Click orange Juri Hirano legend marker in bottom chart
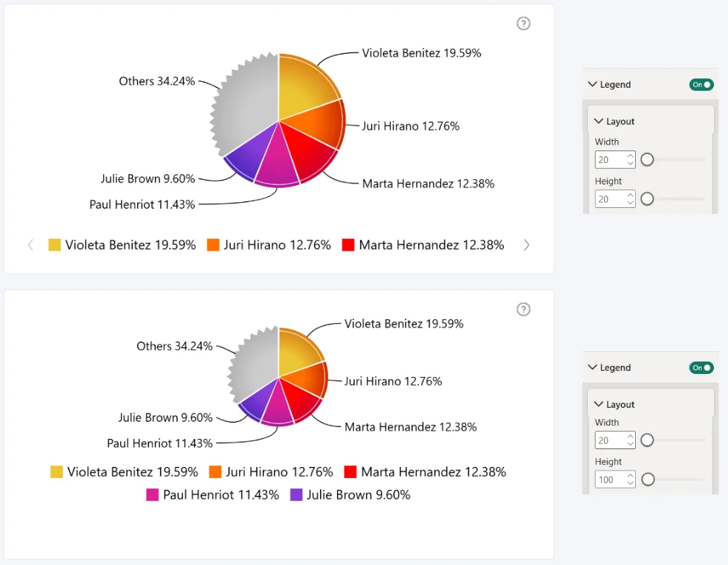This screenshot has width=728, height=565. pos(215,471)
